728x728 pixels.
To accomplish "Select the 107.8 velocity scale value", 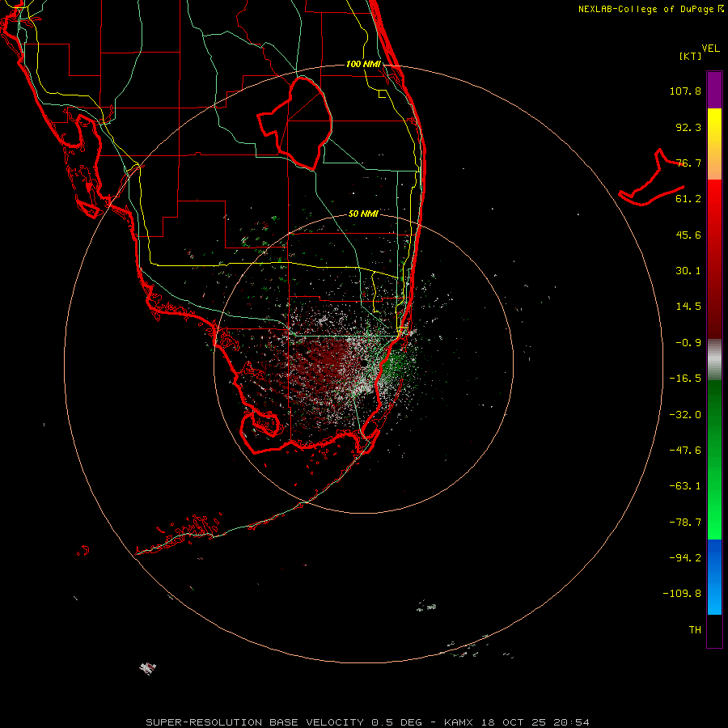I will pos(685,91).
